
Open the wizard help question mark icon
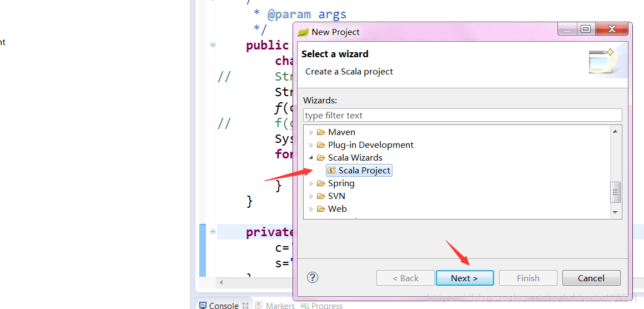(x=313, y=277)
